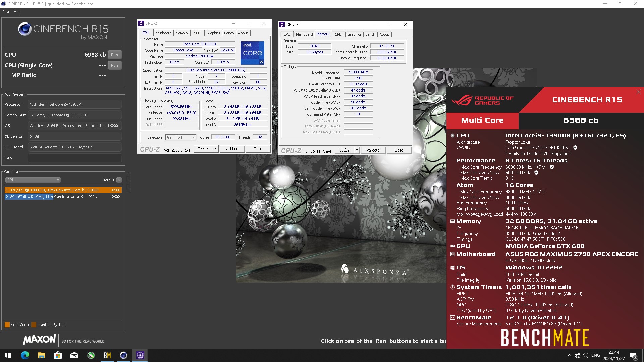The width and height of the screenshot is (644, 362).
Task: Click Tools button in left CPU-Z window
Action: pos(203,149)
